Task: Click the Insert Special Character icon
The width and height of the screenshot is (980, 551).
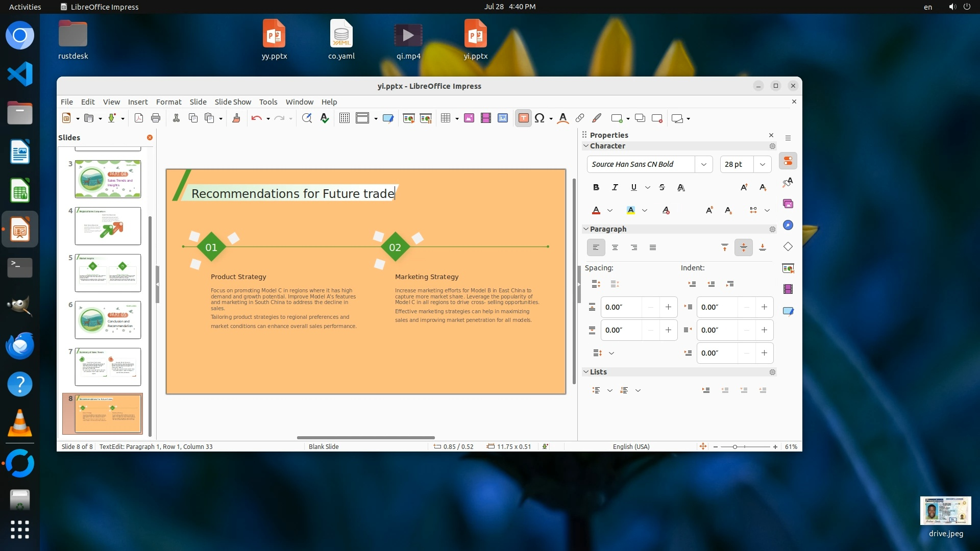Action: coord(539,118)
